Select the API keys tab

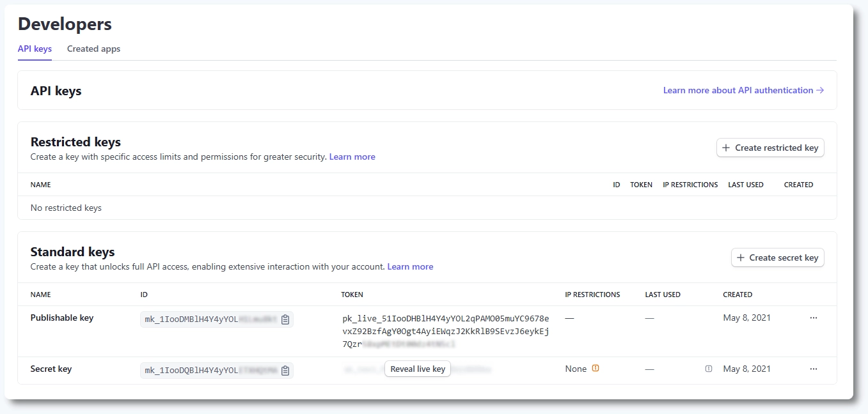[x=35, y=49]
